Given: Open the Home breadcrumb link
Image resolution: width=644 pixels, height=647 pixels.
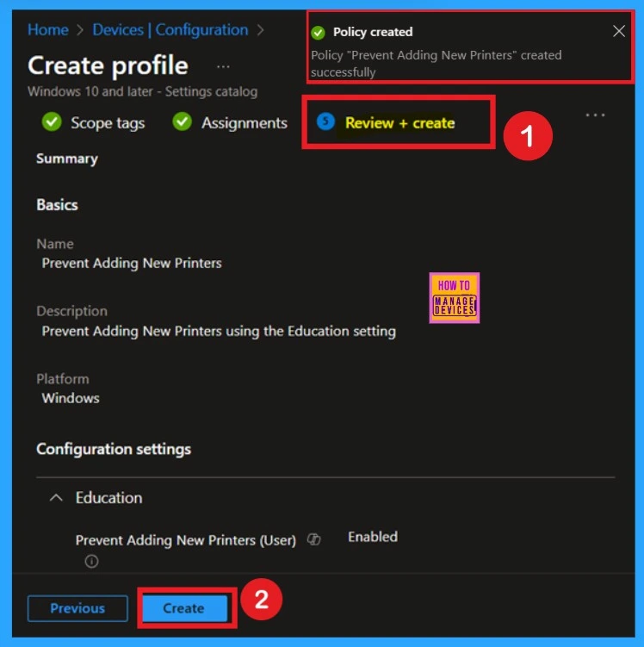Looking at the screenshot, I should (48, 29).
